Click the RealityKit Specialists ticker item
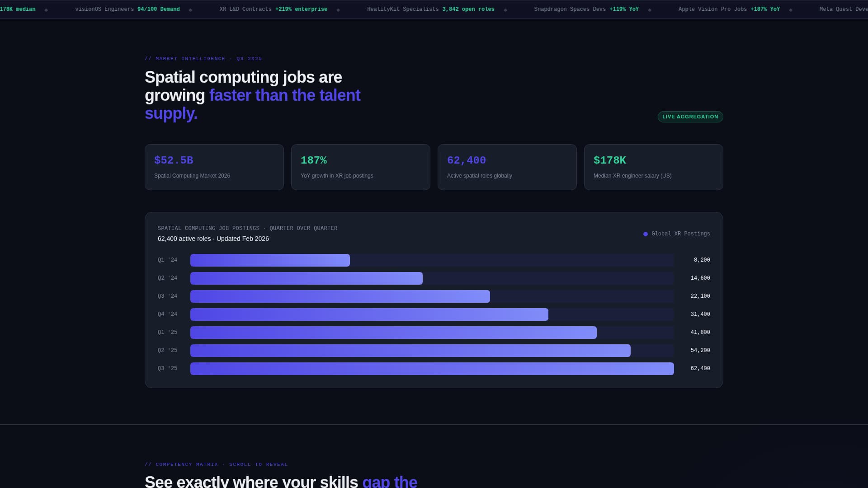The image size is (868, 488). pos(431,9)
